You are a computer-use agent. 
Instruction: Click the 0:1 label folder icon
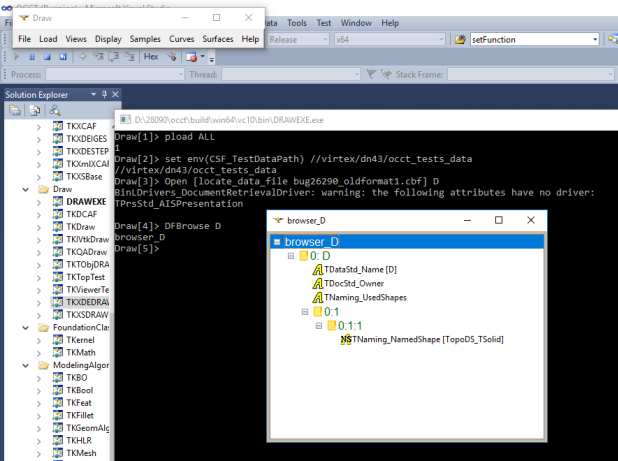[318, 312]
